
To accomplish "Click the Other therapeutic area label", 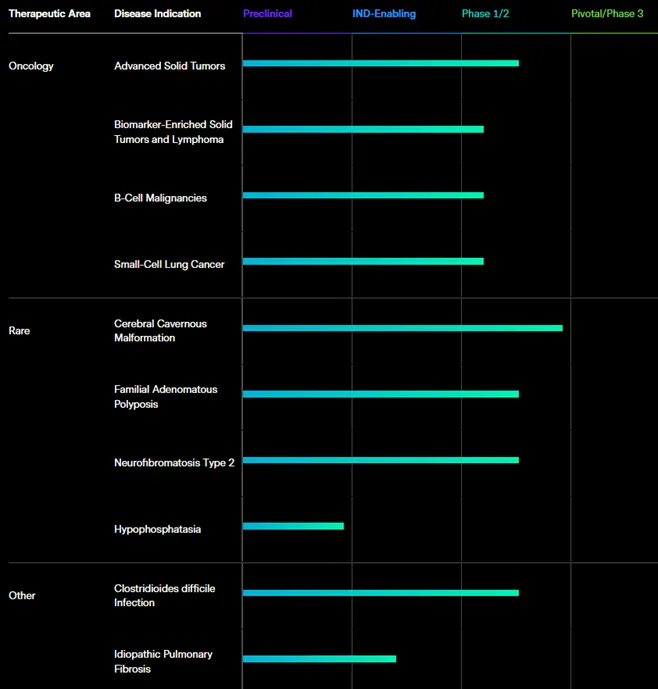I will (x=22, y=596).
